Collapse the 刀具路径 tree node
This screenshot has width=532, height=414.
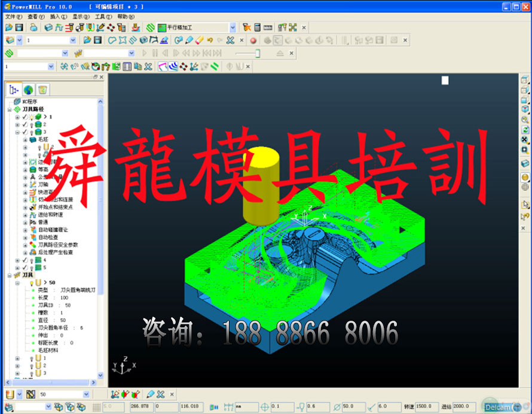(x=10, y=109)
